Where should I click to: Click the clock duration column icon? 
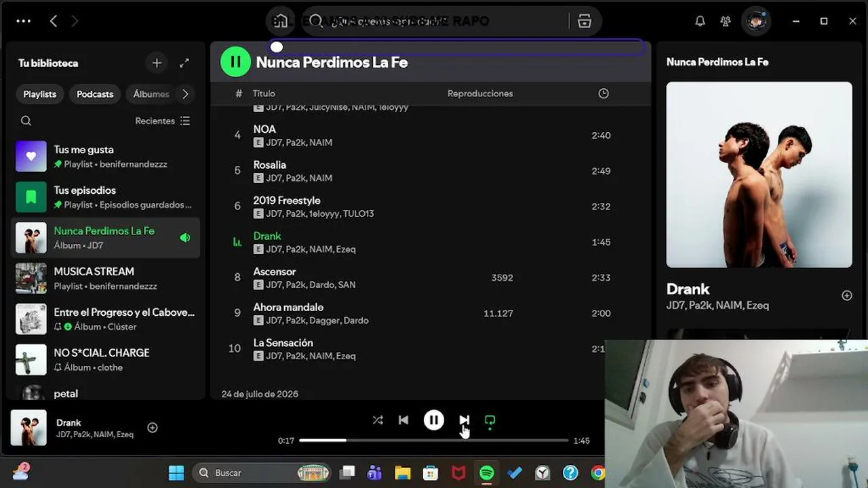[x=604, y=94]
